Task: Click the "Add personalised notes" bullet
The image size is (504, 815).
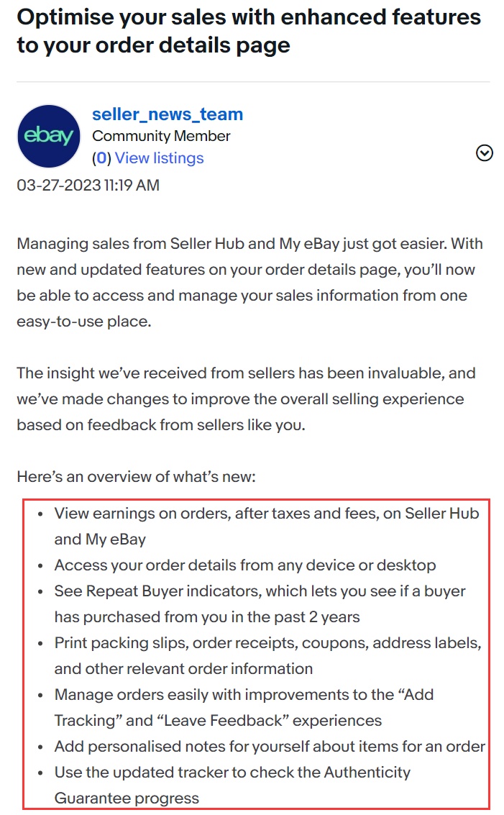Action: 270,747
